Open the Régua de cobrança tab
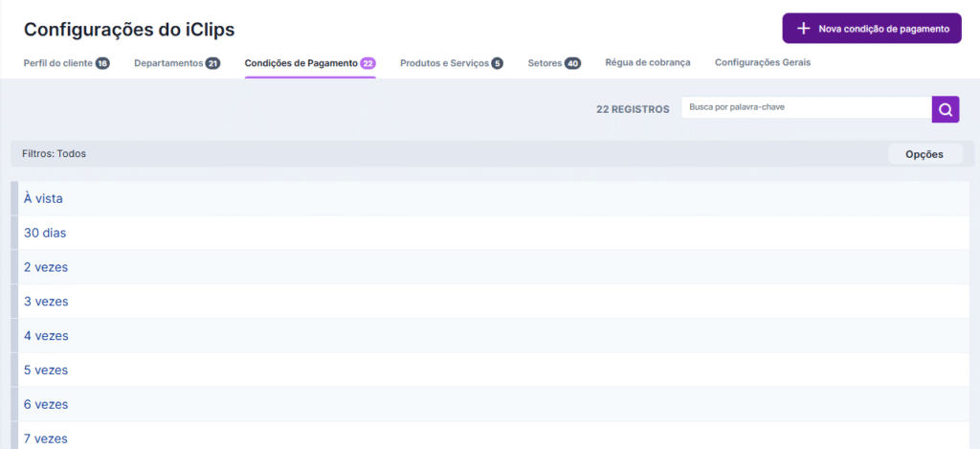The height and width of the screenshot is (449, 980). tap(647, 62)
